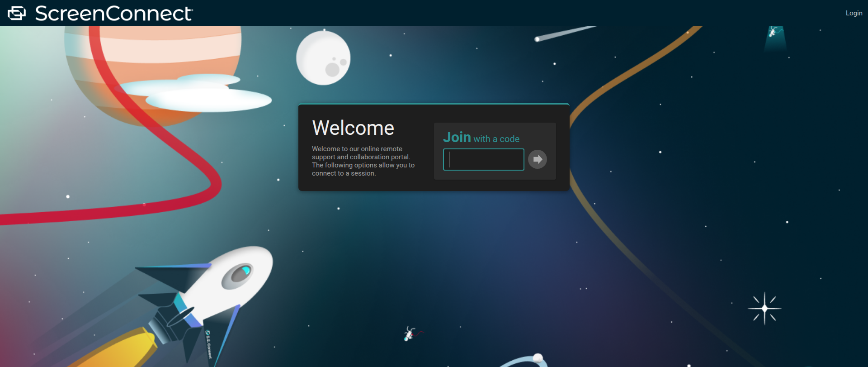The height and width of the screenshot is (367, 868).
Task: Click the ScreenConnect brand name text
Action: point(114,14)
